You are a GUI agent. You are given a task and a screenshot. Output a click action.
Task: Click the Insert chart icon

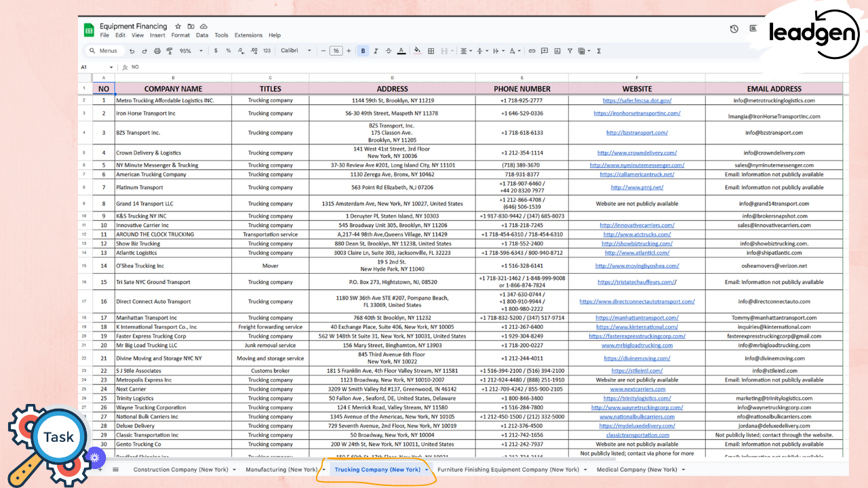pyautogui.click(x=557, y=51)
